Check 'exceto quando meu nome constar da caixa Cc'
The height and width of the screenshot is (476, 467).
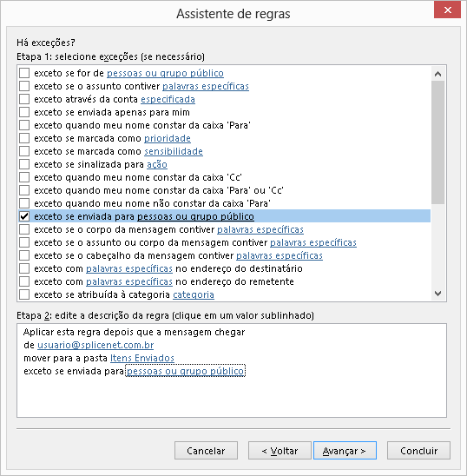tap(24, 177)
